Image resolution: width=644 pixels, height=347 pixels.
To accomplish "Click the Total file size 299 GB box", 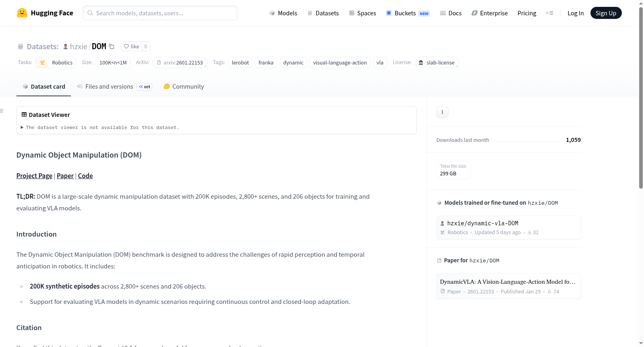I will click(x=453, y=170).
